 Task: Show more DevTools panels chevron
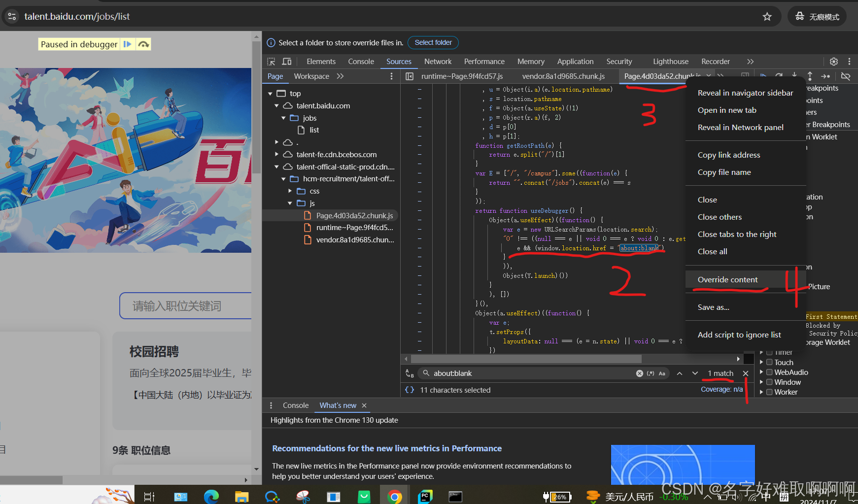pyautogui.click(x=750, y=62)
